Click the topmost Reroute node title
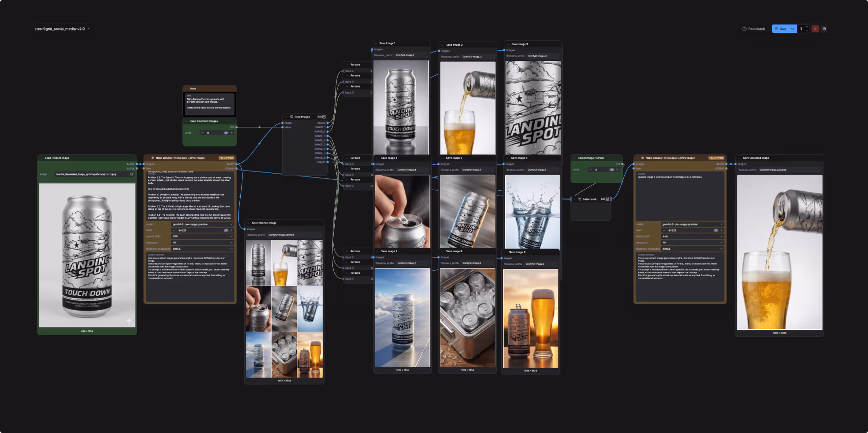 pyautogui.click(x=355, y=64)
